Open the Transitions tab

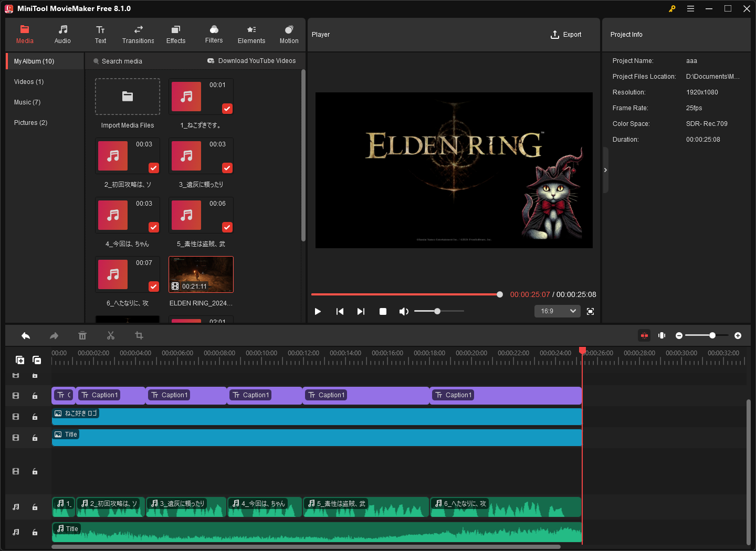click(138, 35)
